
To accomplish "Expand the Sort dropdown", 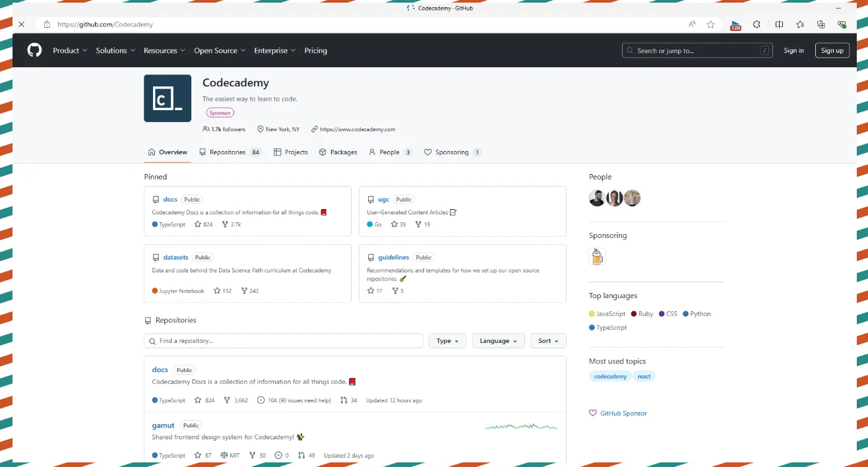I will 548,341.
